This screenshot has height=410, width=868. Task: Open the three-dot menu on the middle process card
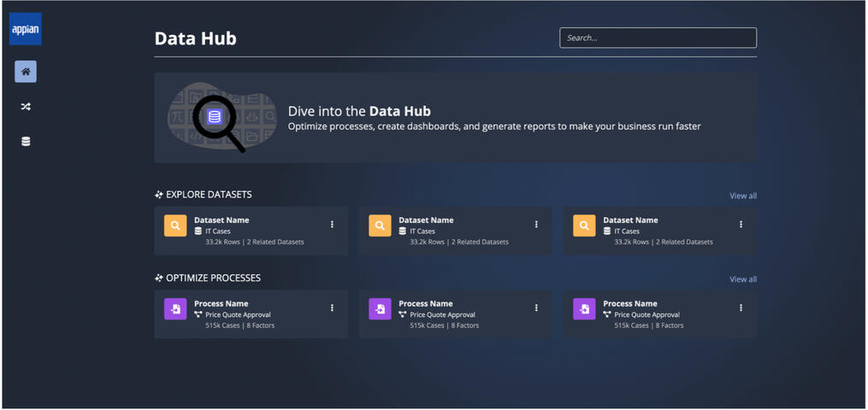(x=537, y=308)
